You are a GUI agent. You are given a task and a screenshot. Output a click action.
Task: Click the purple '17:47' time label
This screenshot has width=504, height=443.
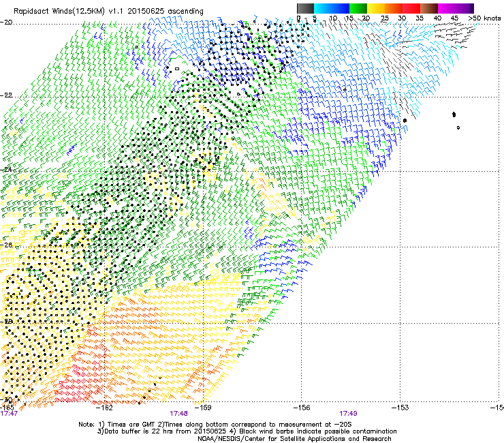coord(9,414)
